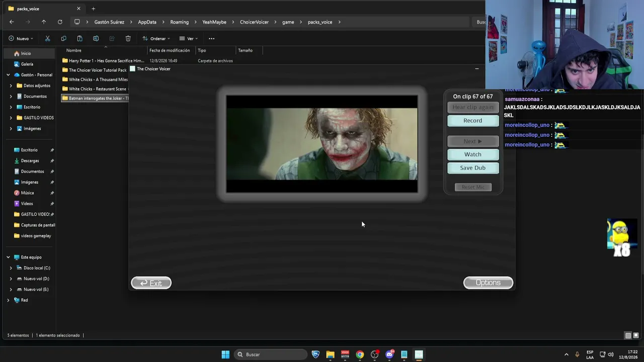This screenshot has width=644, height=362.
Task: Open File Explorer from the taskbar
Action: tap(331, 354)
